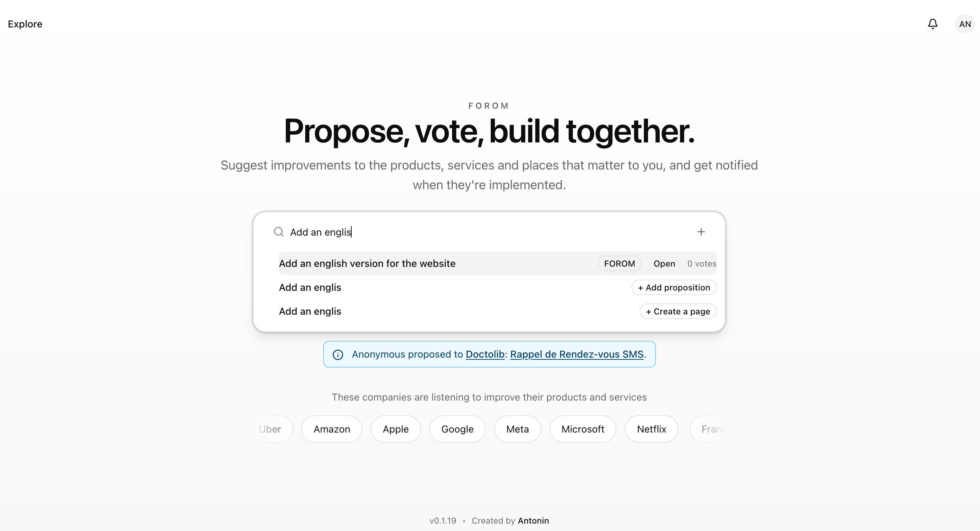Click the plus icon in the search bar
Viewport: 980px width, 531px height.
coord(701,232)
